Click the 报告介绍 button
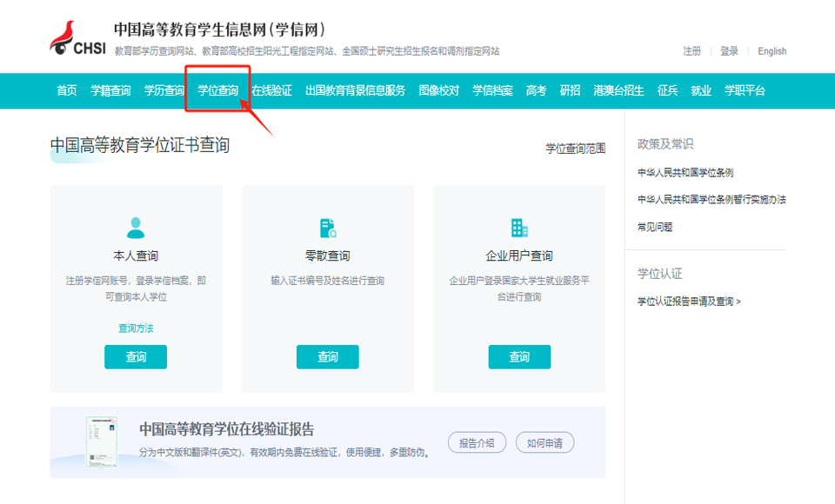The height and width of the screenshot is (504, 835). click(477, 443)
